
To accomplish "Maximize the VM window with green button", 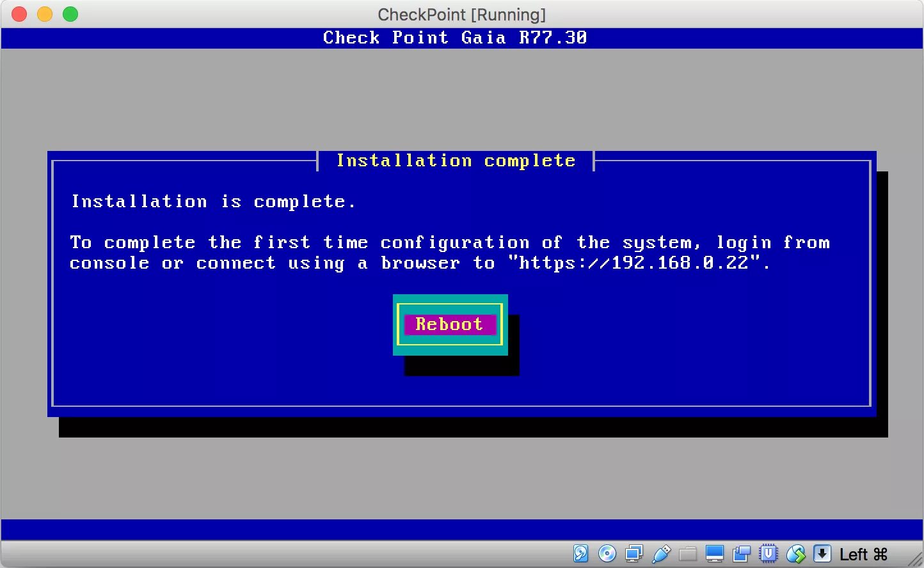I will tap(70, 14).
